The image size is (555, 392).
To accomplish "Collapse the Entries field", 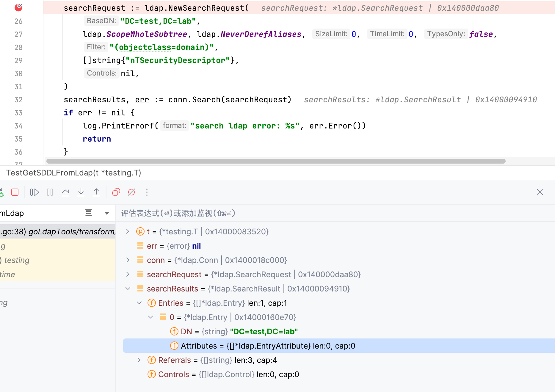I will pos(139,303).
